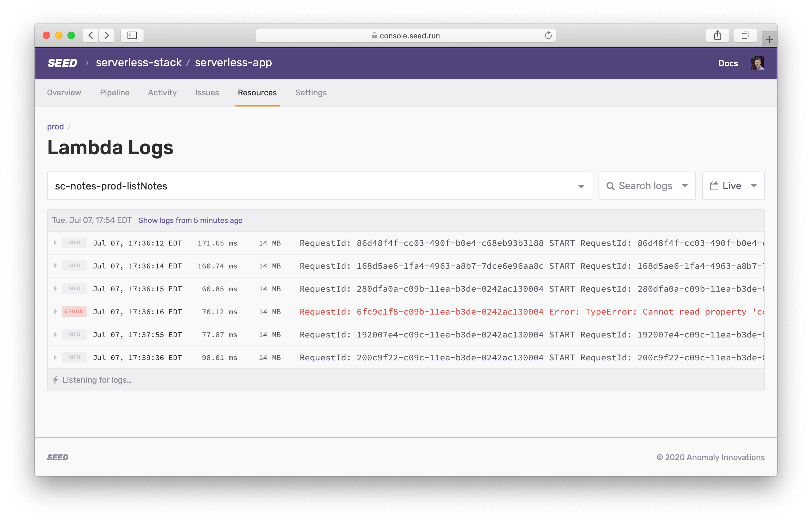Image resolution: width=812 pixels, height=522 pixels.
Task: Navigate to the prod breadcrumb link
Action: 56,126
